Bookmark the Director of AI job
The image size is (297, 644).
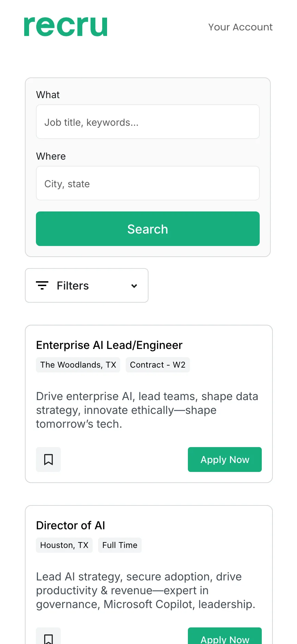[48, 636]
